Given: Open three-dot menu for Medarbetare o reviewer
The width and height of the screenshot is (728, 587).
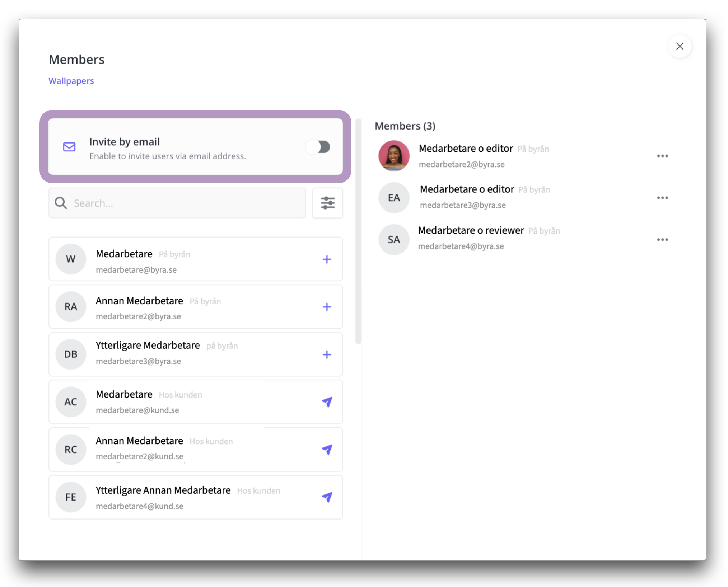Looking at the screenshot, I should point(662,239).
